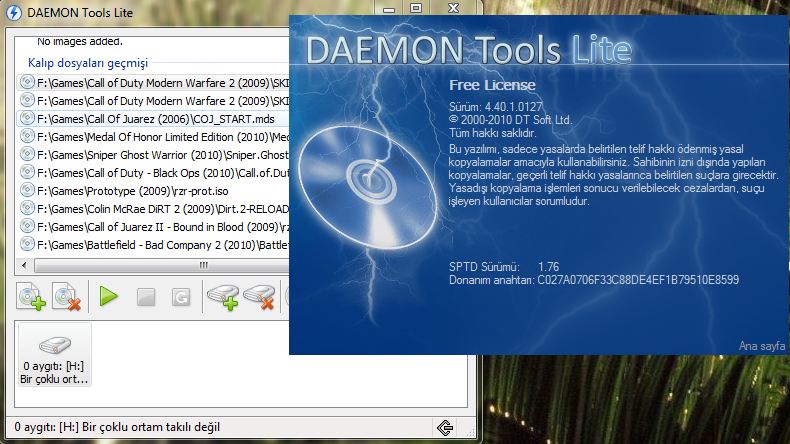Click the arrow icon in status bar
This screenshot has height=444, width=790.
(x=445, y=427)
